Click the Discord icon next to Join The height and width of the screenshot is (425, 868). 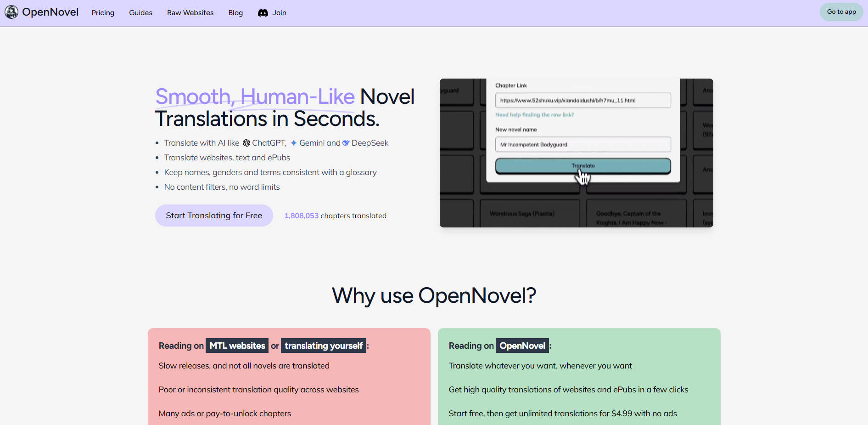(262, 13)
